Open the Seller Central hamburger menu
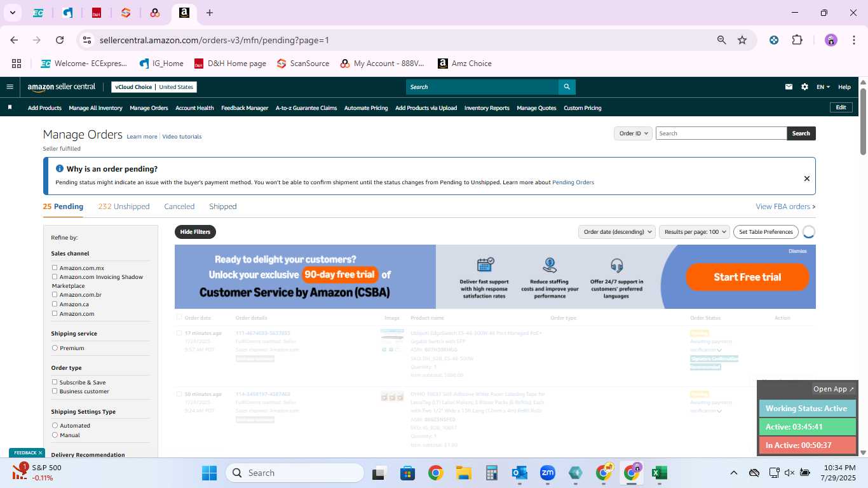Viewport: 868px width, 488px height. 10,87
